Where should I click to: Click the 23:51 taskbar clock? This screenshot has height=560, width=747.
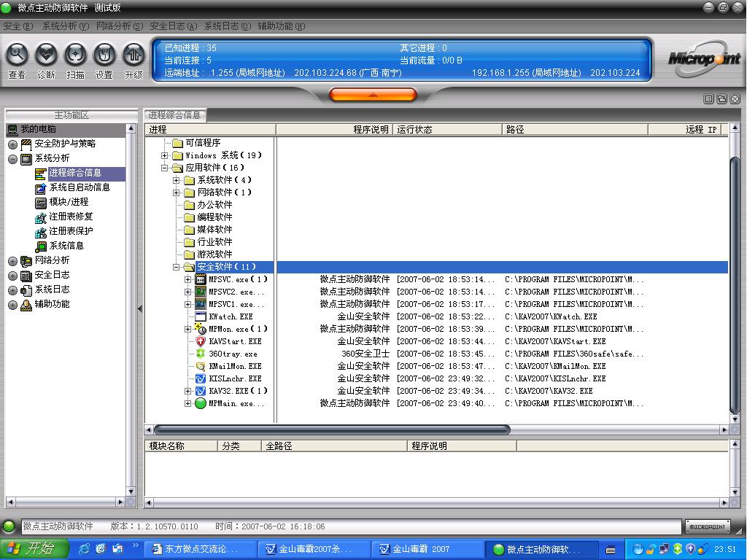pos(725,550)
